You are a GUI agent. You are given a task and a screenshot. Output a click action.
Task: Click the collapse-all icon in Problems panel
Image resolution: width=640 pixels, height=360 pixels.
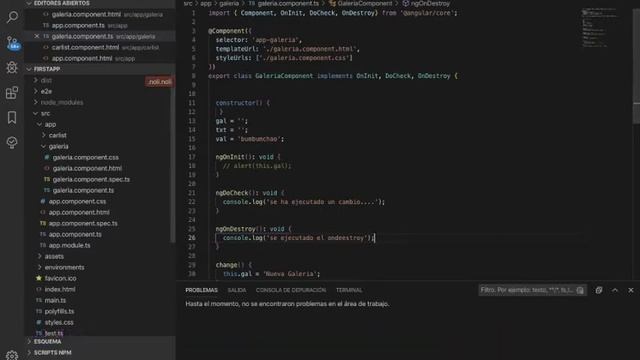(x=599, y=290)
